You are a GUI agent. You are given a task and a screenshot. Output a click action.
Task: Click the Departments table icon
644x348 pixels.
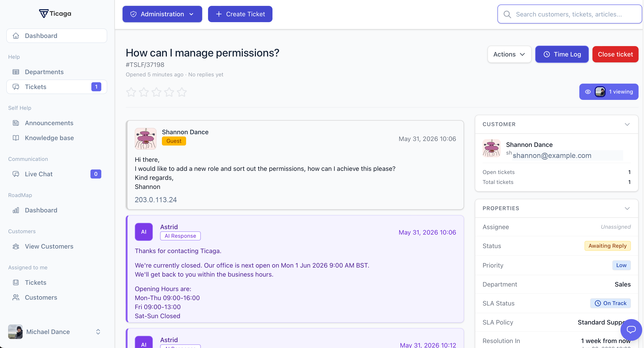[x=16, y=72]
